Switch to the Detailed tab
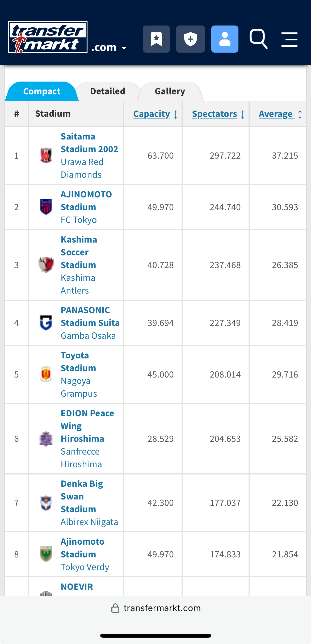 click(x=108, y=91)
